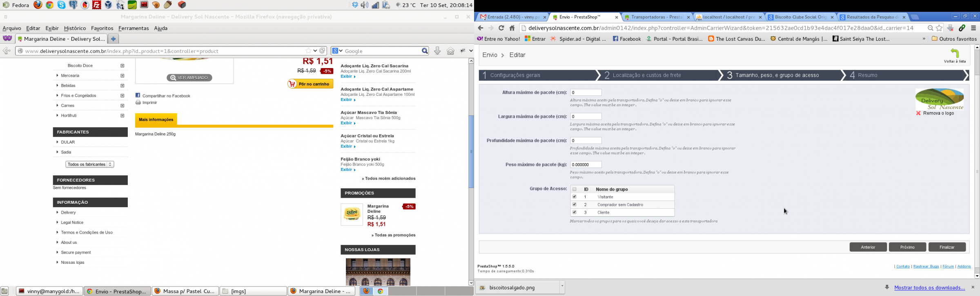The image size is (980, 296).
Task: Open Chrome home page icon
Action: pyautogui.click(x=512, y=28)
